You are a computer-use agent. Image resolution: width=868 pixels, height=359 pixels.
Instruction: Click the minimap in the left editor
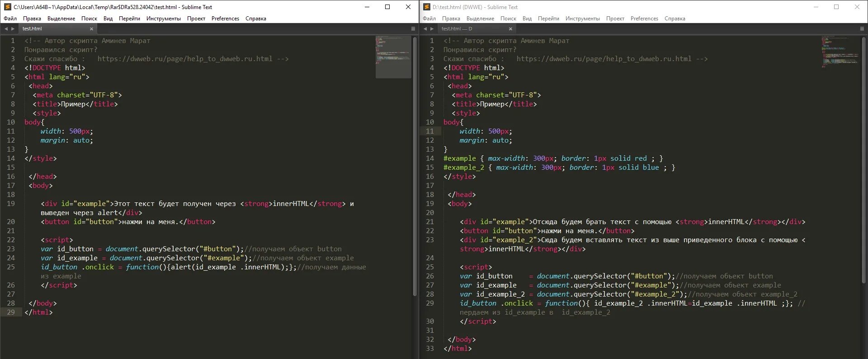coord(393,57)
